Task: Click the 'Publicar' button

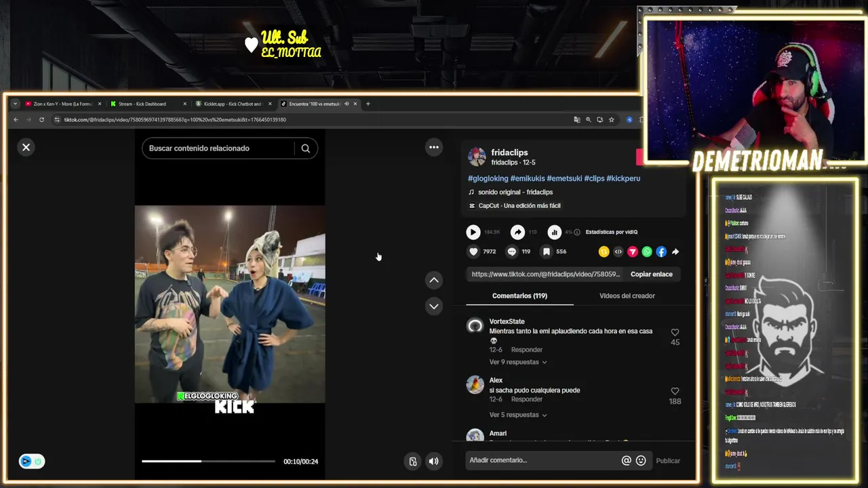Action: [x=668, y=461]
